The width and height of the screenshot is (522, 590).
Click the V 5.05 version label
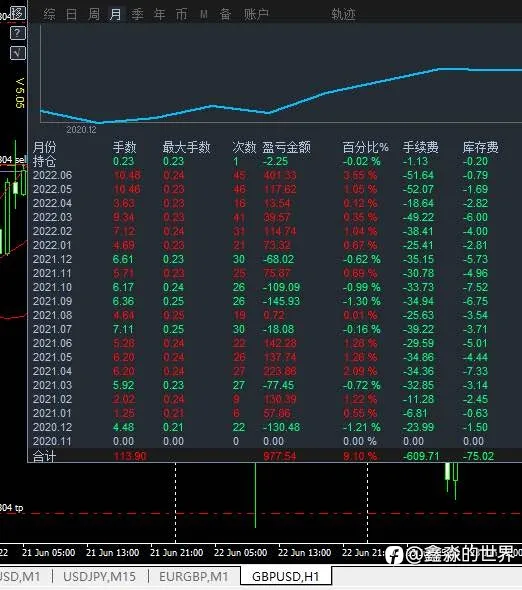[20, 93]
